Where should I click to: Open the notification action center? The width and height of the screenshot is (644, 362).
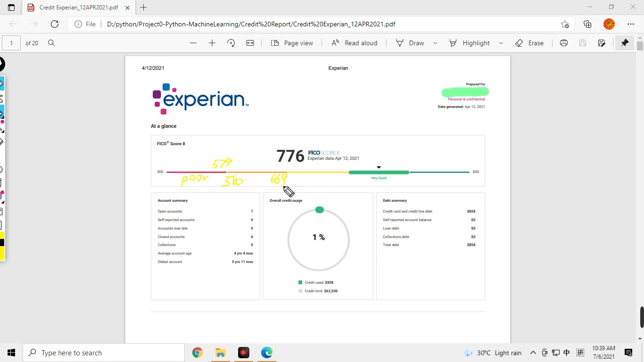(628, 353)
